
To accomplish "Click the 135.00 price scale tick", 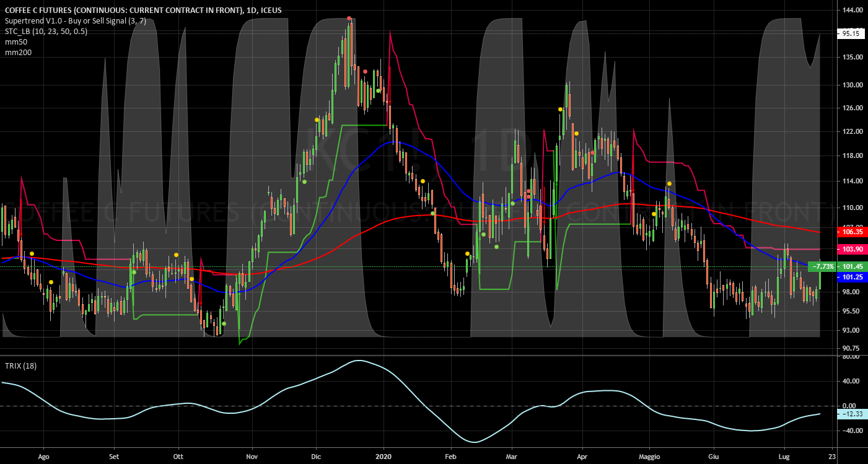I will pyautogui.click(x=852, y=57).
